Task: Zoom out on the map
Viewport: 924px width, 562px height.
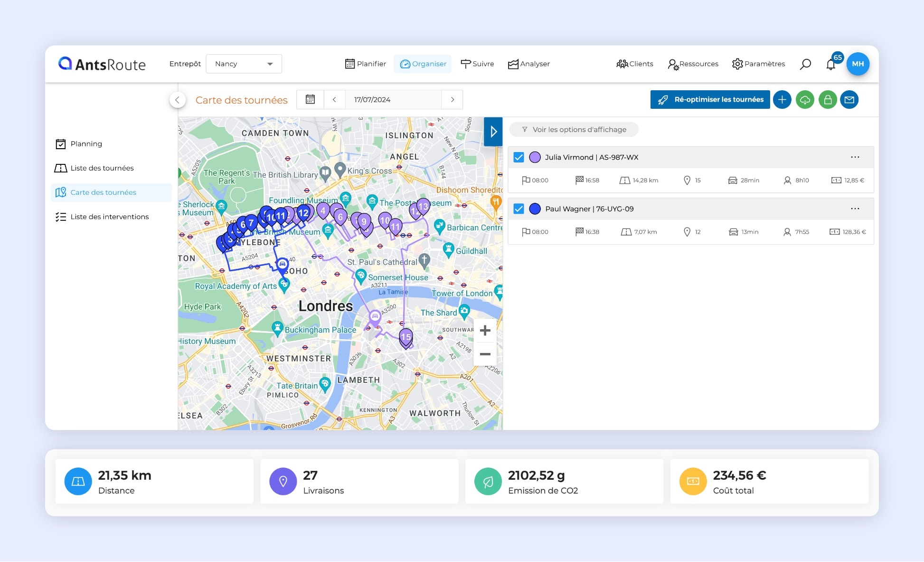Action: pyautogui.click(x=485, y=354)
